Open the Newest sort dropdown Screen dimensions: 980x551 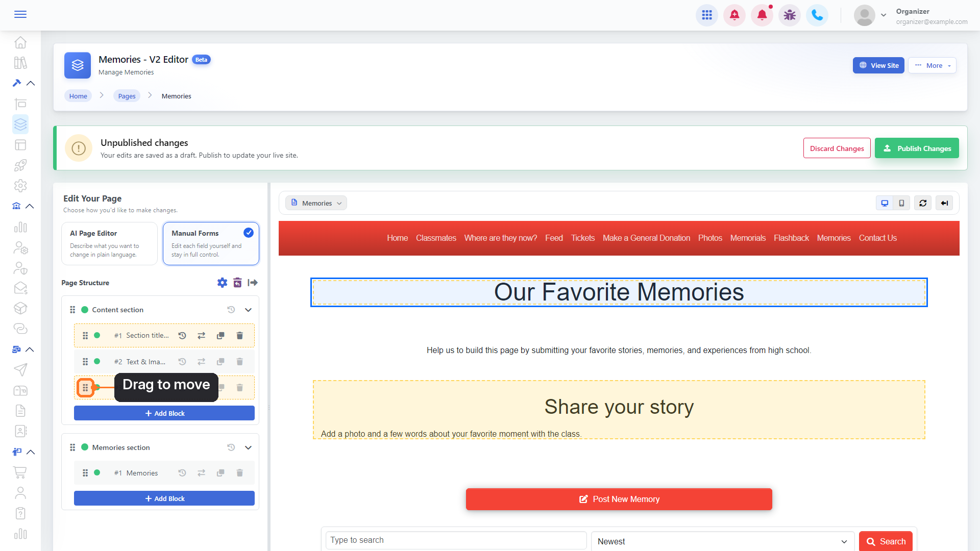tap(723, 541)
